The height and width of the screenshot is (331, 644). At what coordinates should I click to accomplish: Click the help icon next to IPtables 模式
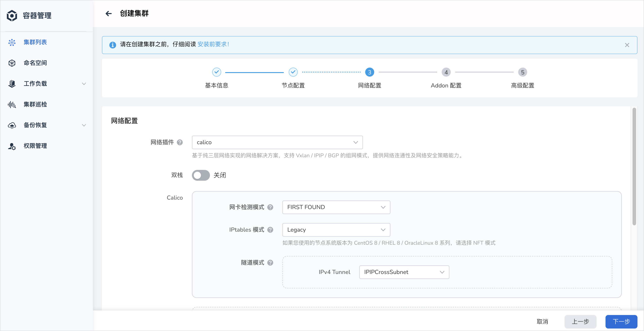pyautogui.click(x=270, y=230)
